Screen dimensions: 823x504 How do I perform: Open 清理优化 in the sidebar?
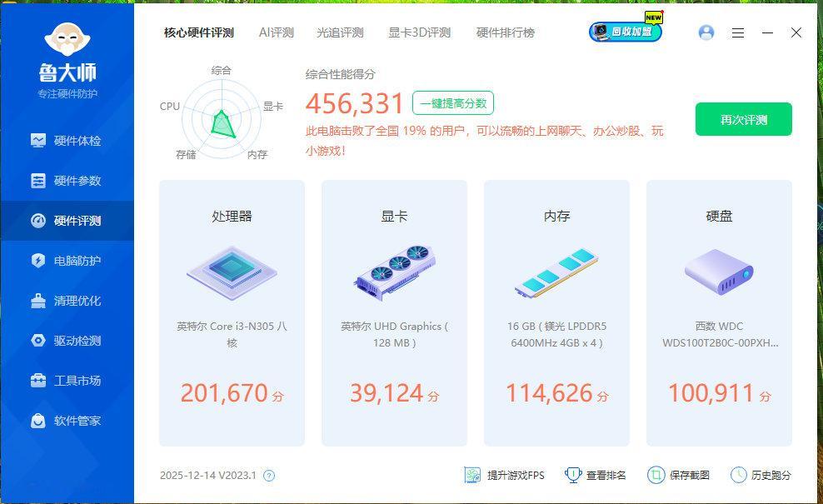67,301
